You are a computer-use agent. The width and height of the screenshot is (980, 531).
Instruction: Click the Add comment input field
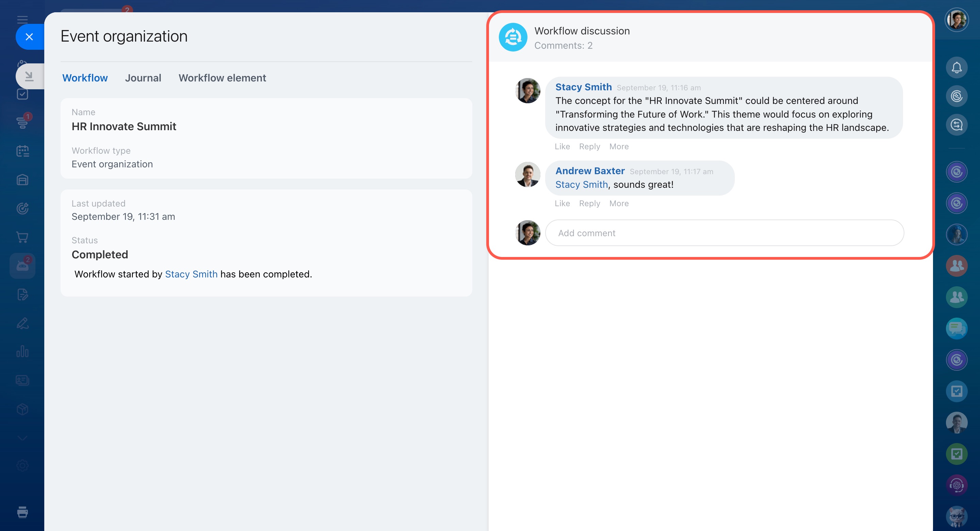coord(724,233)
